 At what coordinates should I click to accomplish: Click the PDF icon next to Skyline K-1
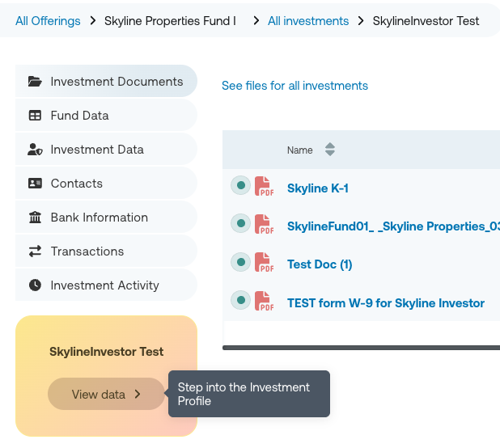[x=264, y=186]
